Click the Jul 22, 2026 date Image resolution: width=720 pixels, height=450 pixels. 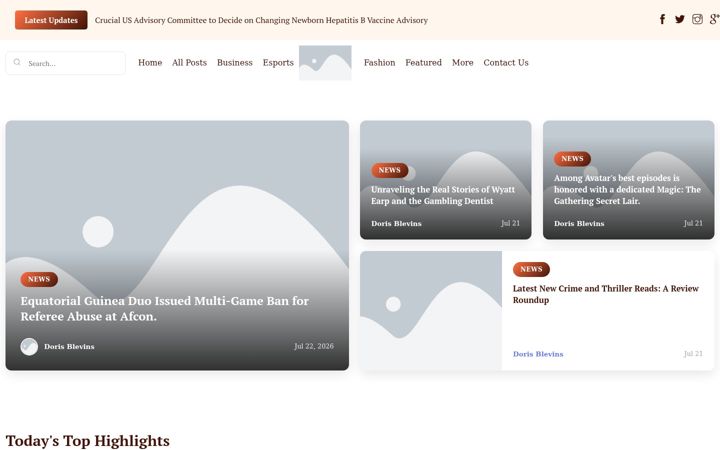[314, 346]
